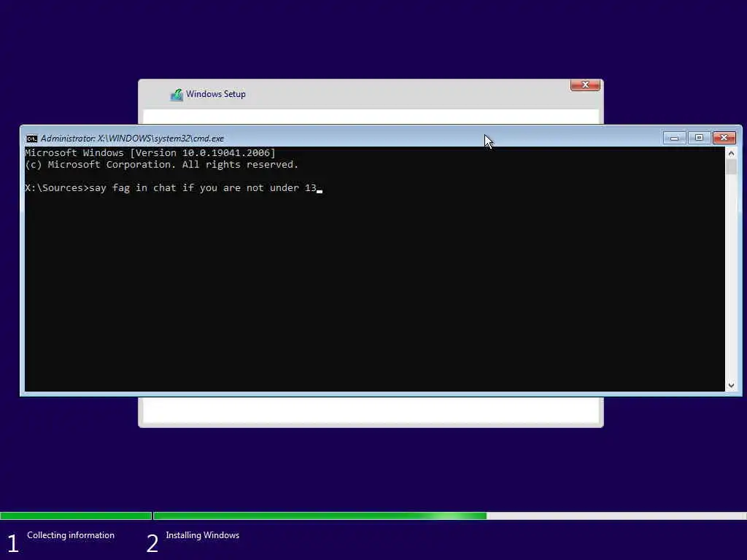Click the Installing Windows step label
The image size is (747, 560).
click(203, 535)
